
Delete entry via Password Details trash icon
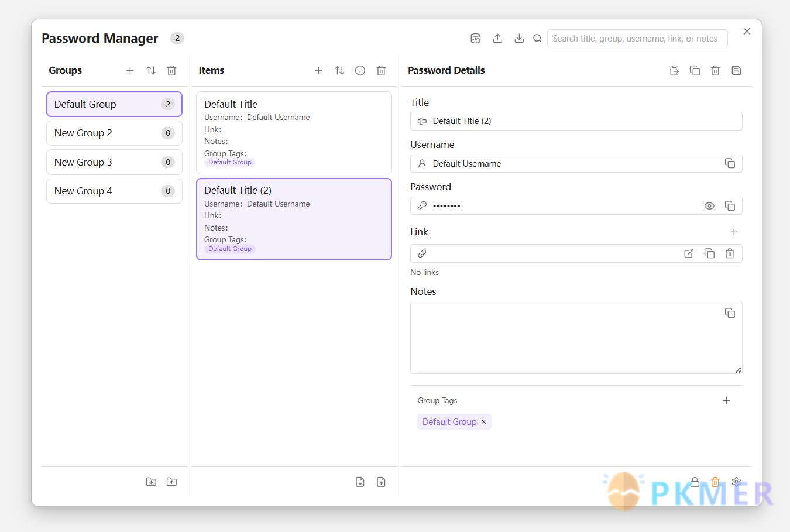tap(715, 71)
